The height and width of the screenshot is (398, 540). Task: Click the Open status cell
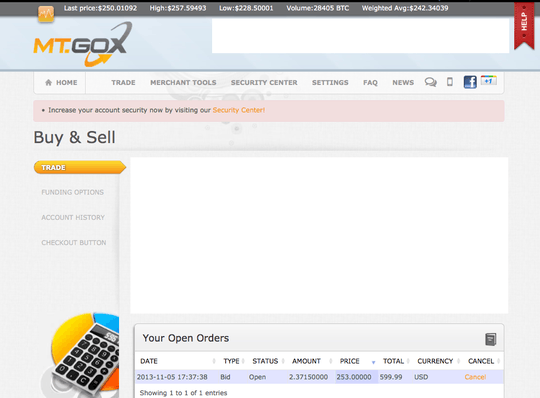[257, 377]
